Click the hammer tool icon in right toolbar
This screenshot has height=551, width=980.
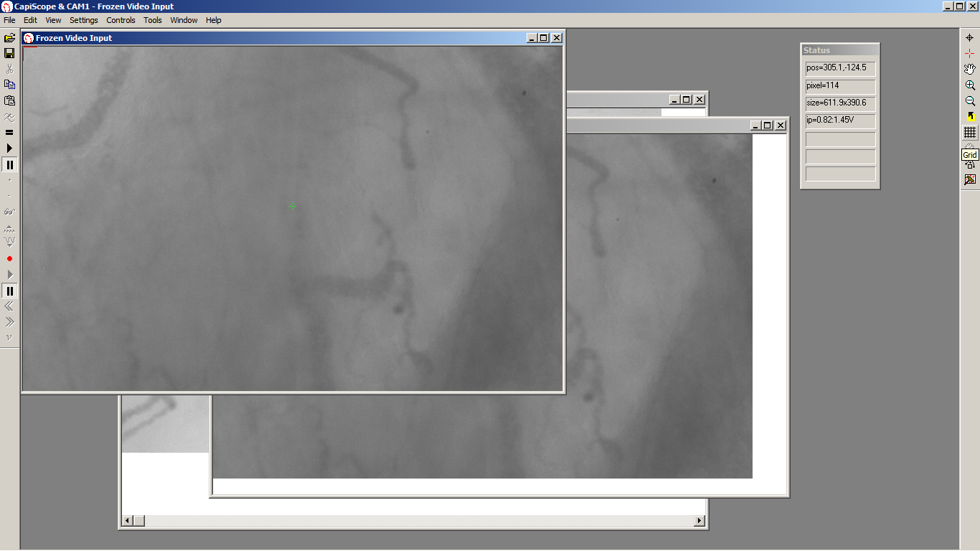[x=970, y=179]
